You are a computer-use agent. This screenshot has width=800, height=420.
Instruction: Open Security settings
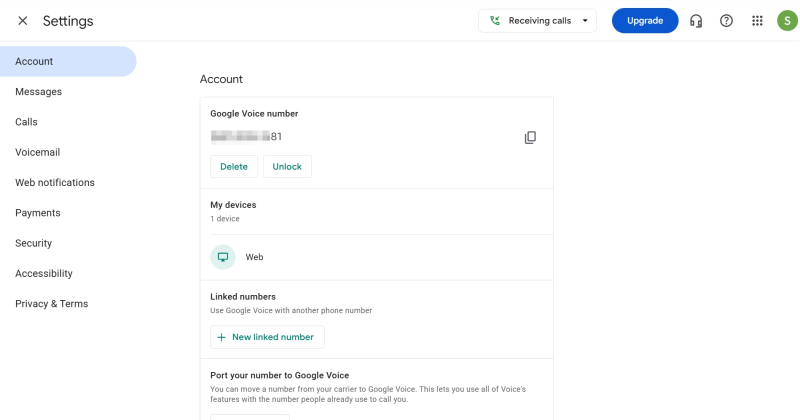pos(34,243)
